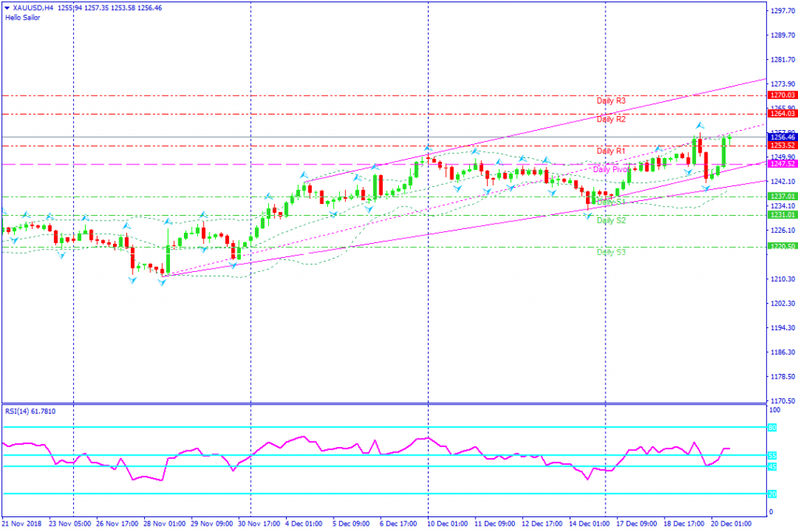Select the green 1237.01 price tag
The width and height of the screenshot is (798, 532).
[x=782, y=196]
